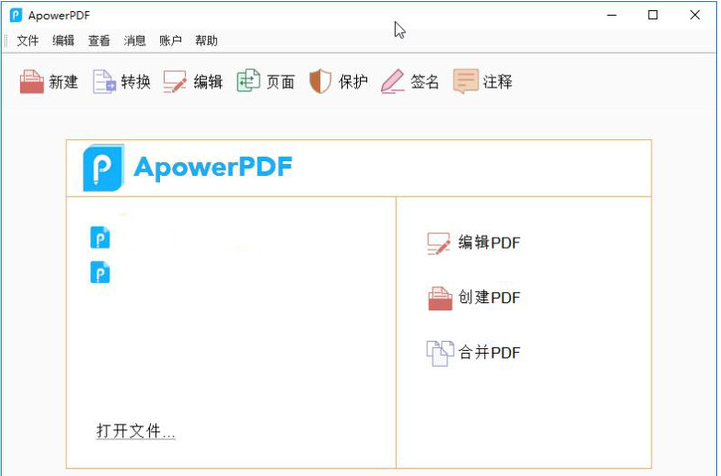This screenshot has width=721, height=476.
Task: Open the 编辑 (Edit) pencil toolbar icon
Action: coord(175,81)
